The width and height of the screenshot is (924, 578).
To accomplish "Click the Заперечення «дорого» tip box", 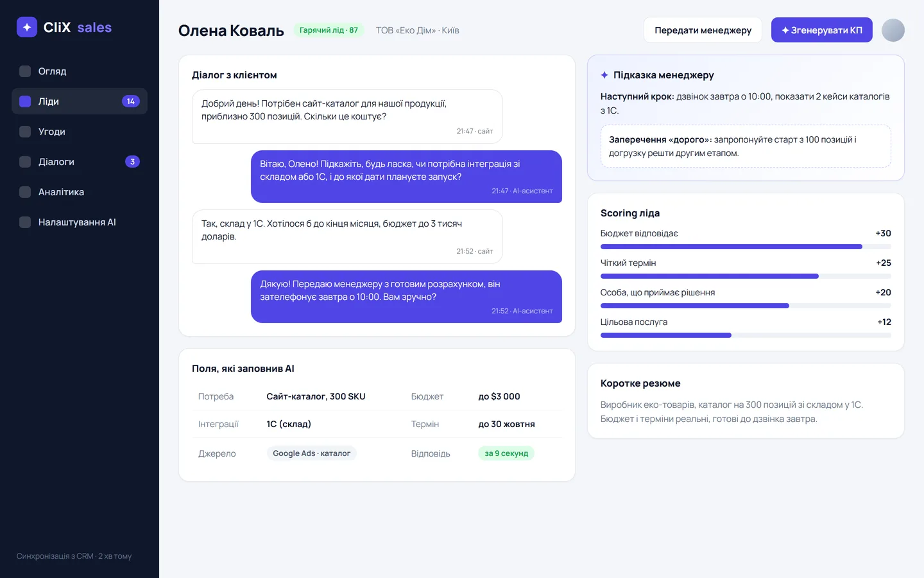I will tap(746, 146).
